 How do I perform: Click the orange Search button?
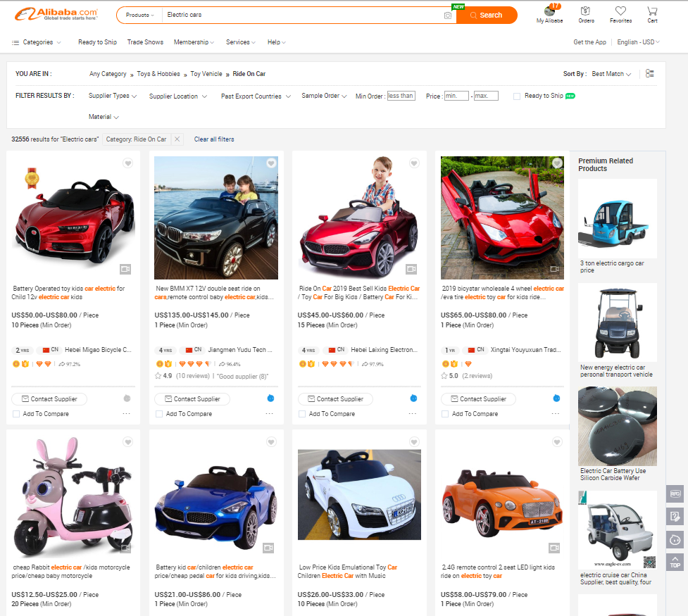(486, 15)
